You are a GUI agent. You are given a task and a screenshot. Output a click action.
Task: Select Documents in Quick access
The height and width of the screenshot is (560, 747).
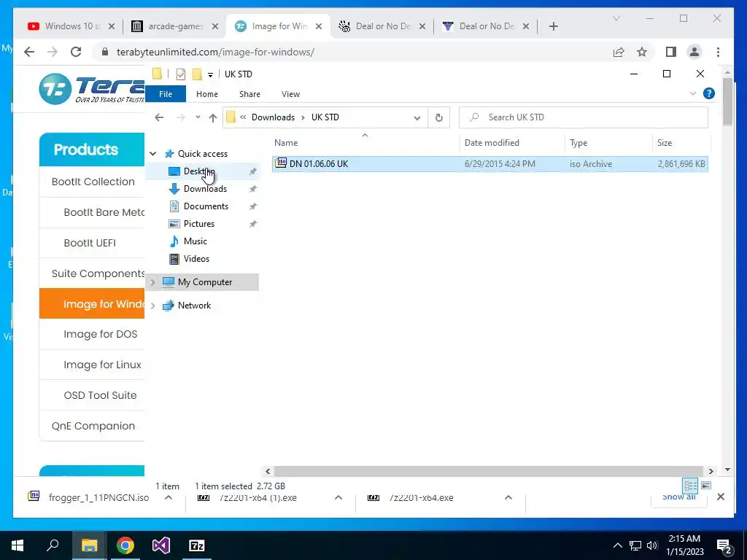coord(206,206)
